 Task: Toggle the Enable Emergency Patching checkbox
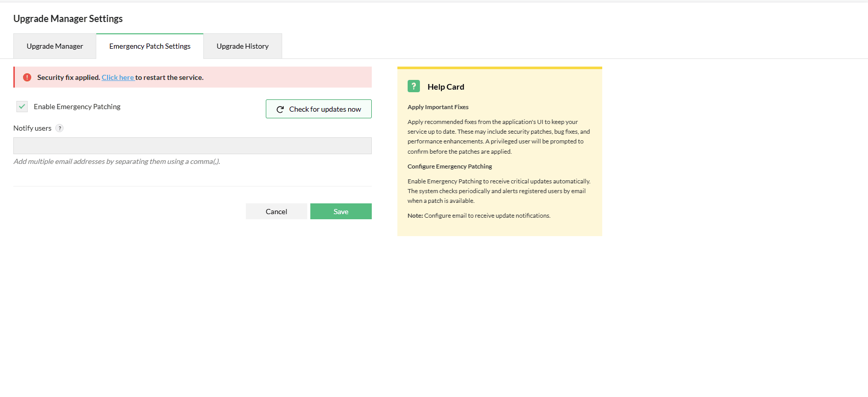[x=22, y=107]
